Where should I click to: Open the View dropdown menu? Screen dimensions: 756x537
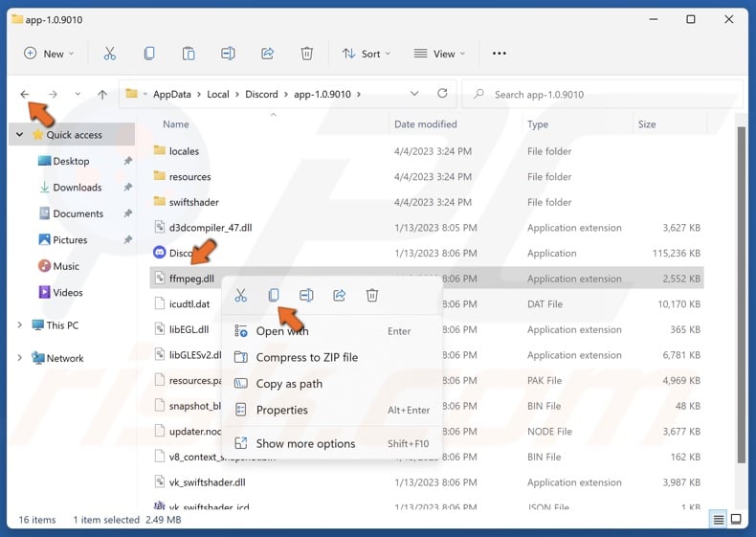[439, 54]
